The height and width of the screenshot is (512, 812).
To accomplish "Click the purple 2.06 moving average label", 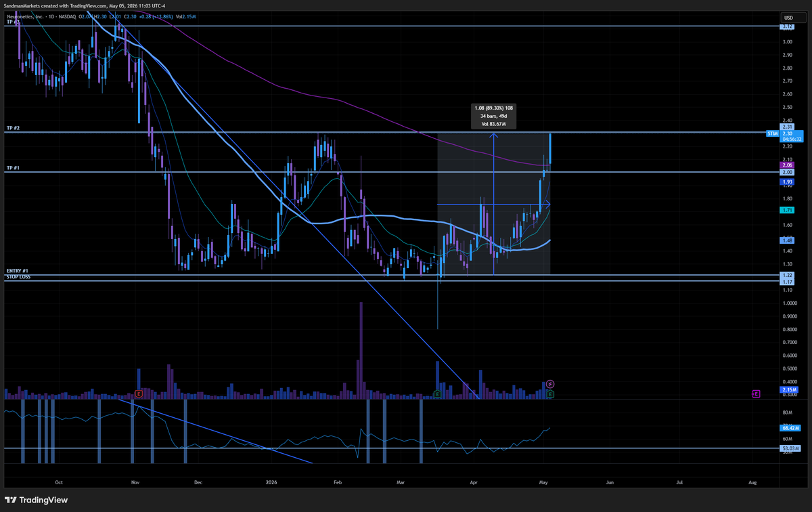I will pos(787,165).
